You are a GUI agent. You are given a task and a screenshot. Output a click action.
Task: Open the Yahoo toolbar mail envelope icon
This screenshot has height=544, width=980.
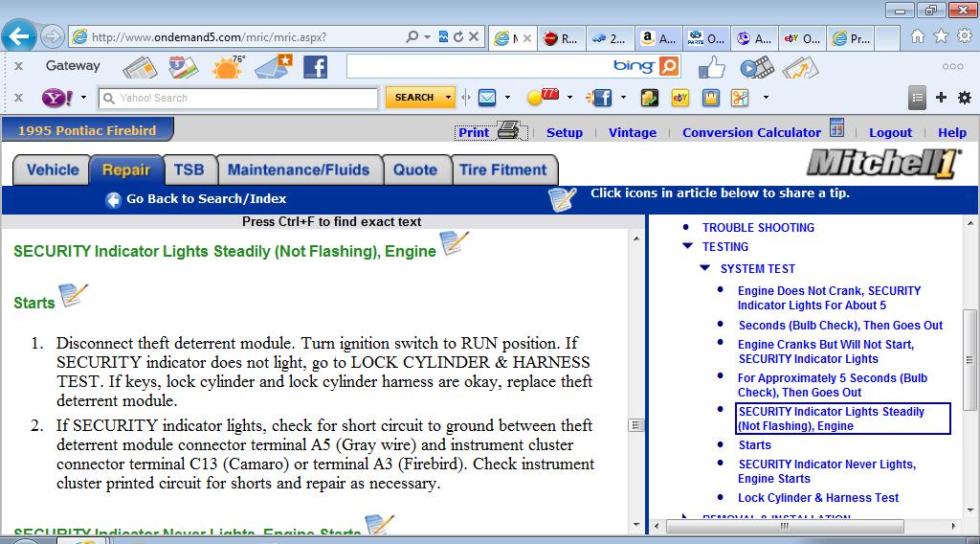(487, 98)
